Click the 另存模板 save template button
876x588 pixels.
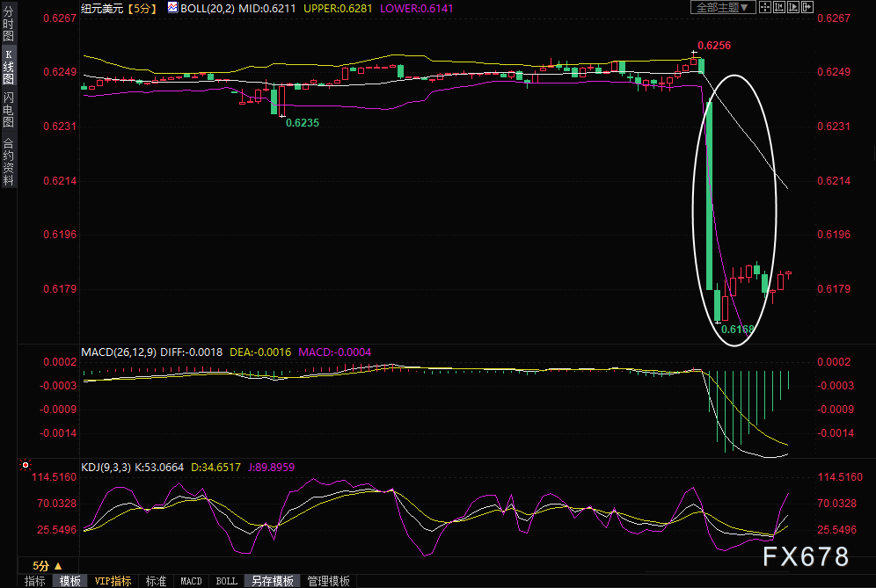273,581
